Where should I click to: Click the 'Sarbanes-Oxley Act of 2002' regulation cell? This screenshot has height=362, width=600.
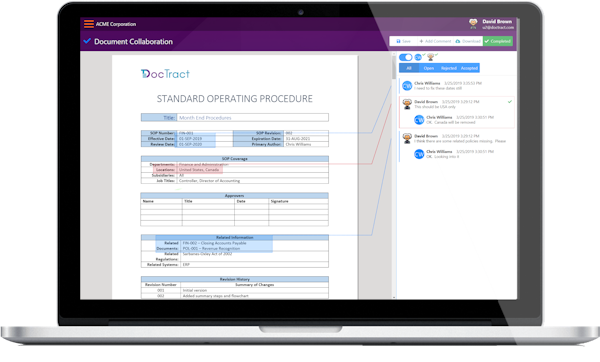(x=254, y=254)
